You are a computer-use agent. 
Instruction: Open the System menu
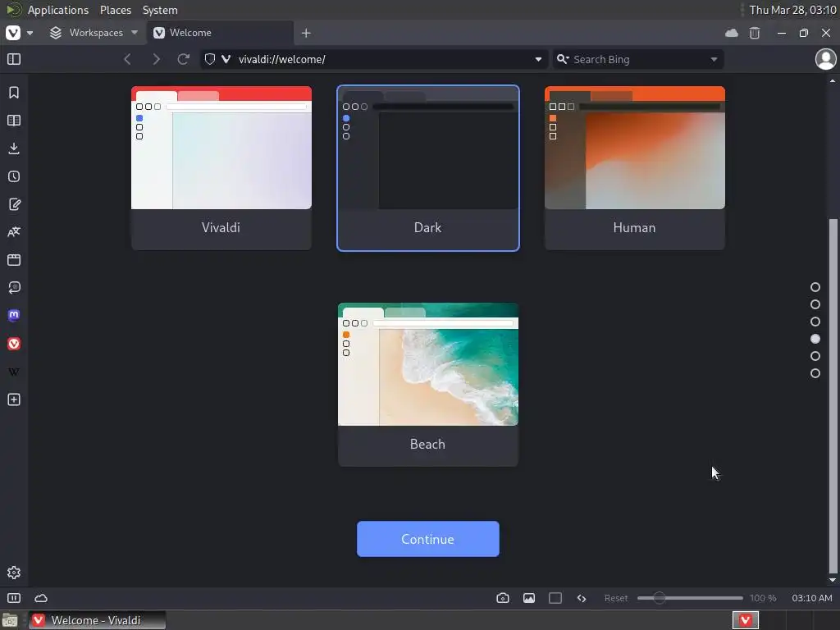[x=160, y=10]
